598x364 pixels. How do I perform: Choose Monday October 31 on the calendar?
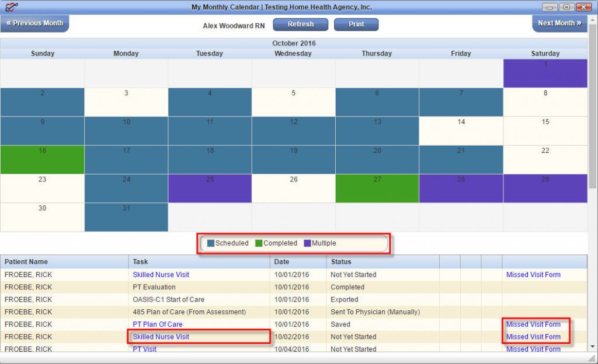[x=126, y=217]
